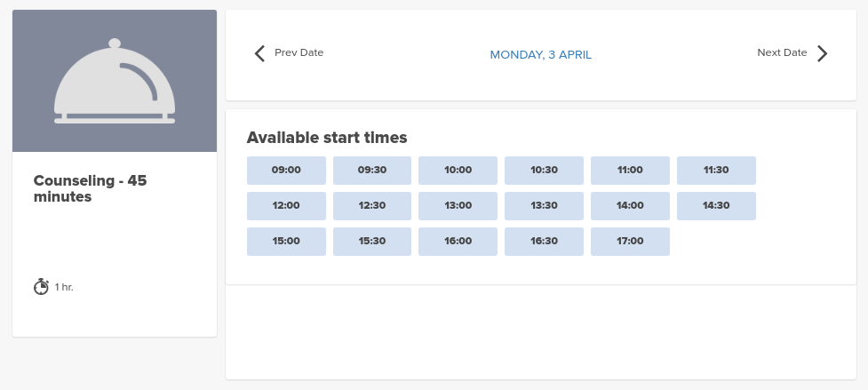
Task: Choose the 17:00 time slot
Action: click(630, 241)
